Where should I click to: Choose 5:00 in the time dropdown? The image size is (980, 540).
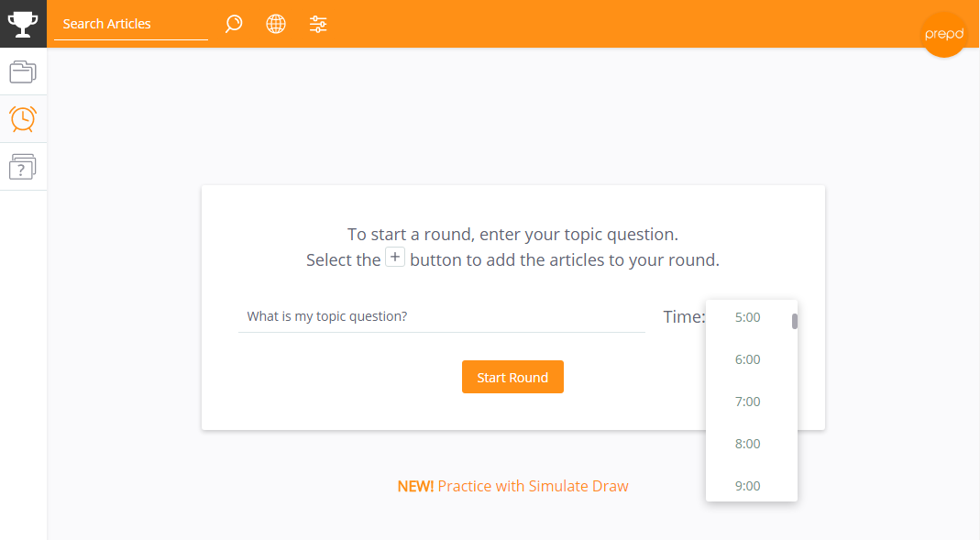click(x=747, y=317)
